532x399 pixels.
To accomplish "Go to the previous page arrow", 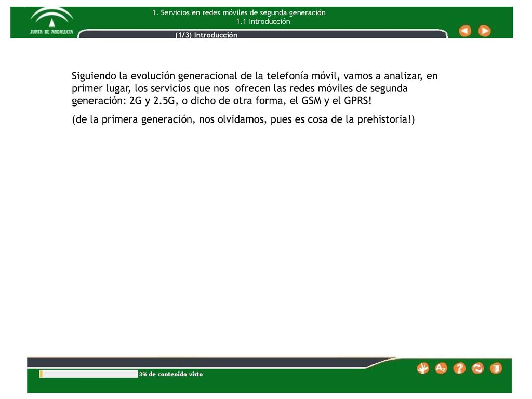I will pos(465,31).
